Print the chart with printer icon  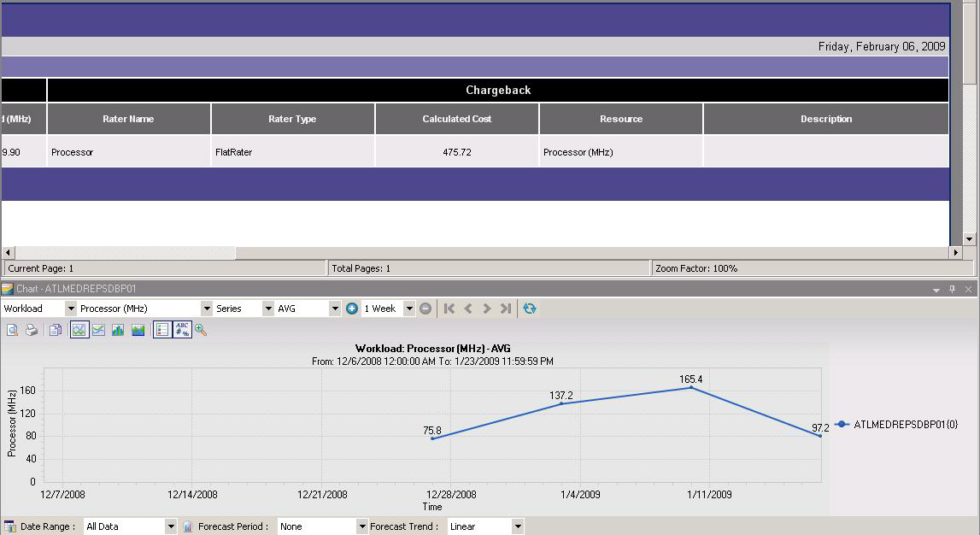(32, 330)
